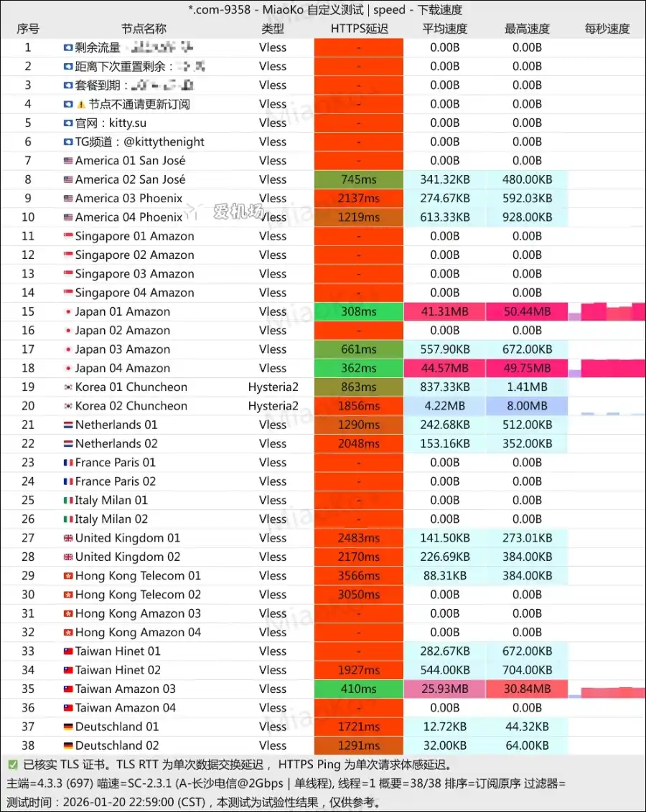Click the German flag beside Deutschland 02
This screenshot has height=812, width=646.
click(x=68, y=745)
